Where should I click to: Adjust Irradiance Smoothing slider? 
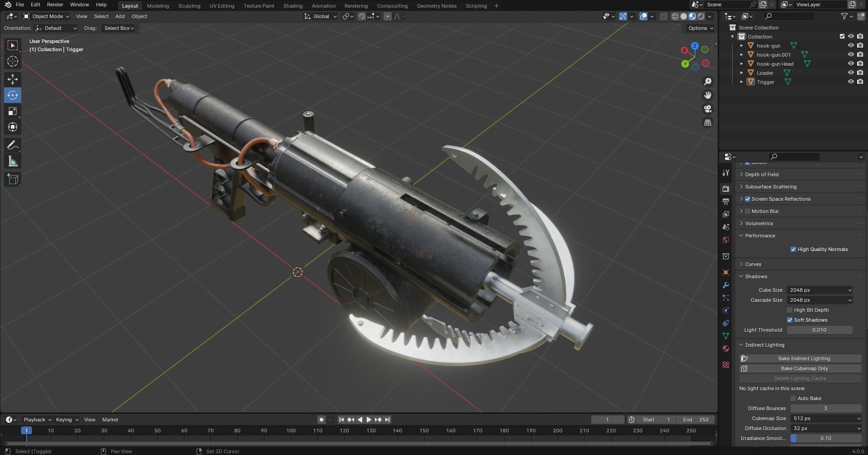tap(826, 438)
